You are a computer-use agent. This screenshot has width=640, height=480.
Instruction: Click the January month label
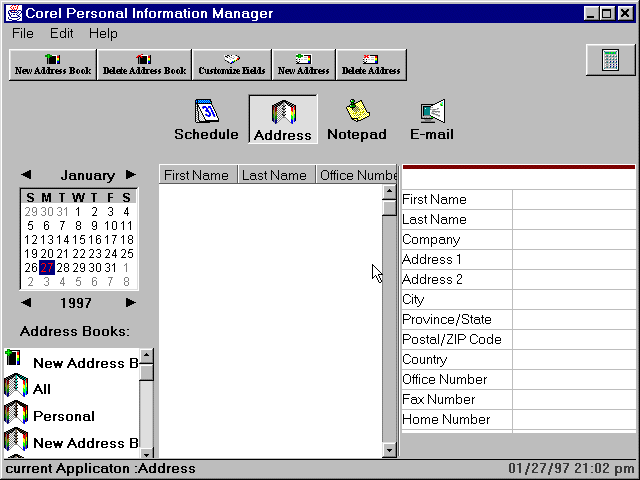(x=87, y=176)
